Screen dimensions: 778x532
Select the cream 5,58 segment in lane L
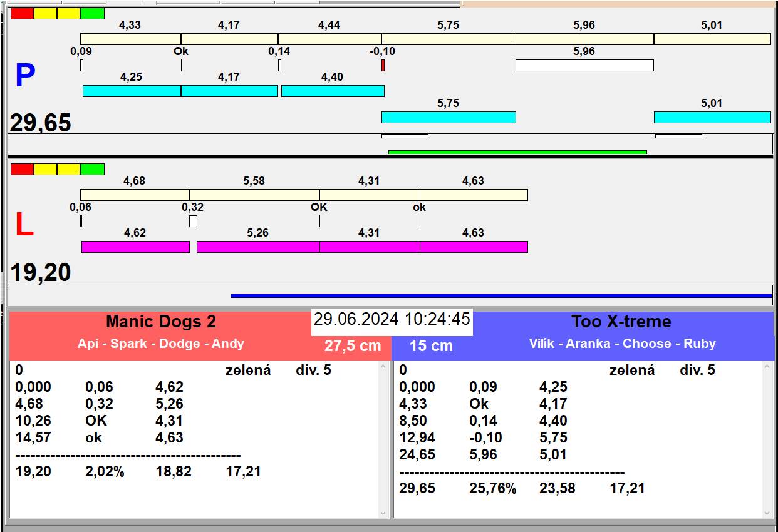pyautogui.click(x=254, y=195)
